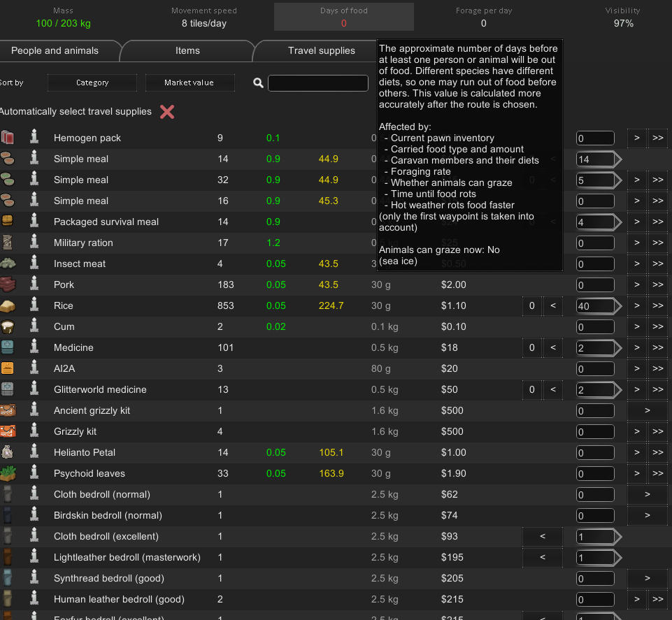The width and height of the screenshot is (672, 620).
Task: Click the search magnifier icon
Action: [258, 82]
